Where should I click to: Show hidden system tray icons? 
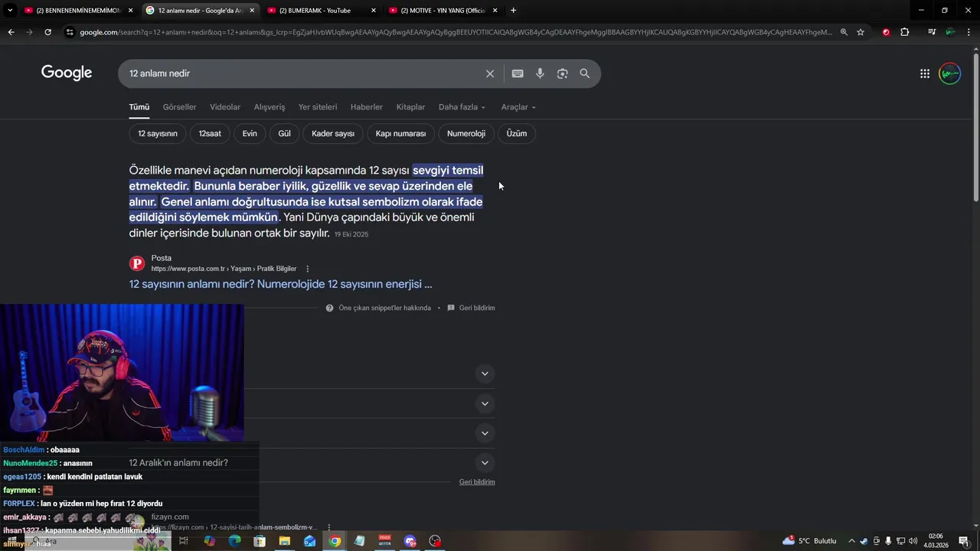coord(851,541)
